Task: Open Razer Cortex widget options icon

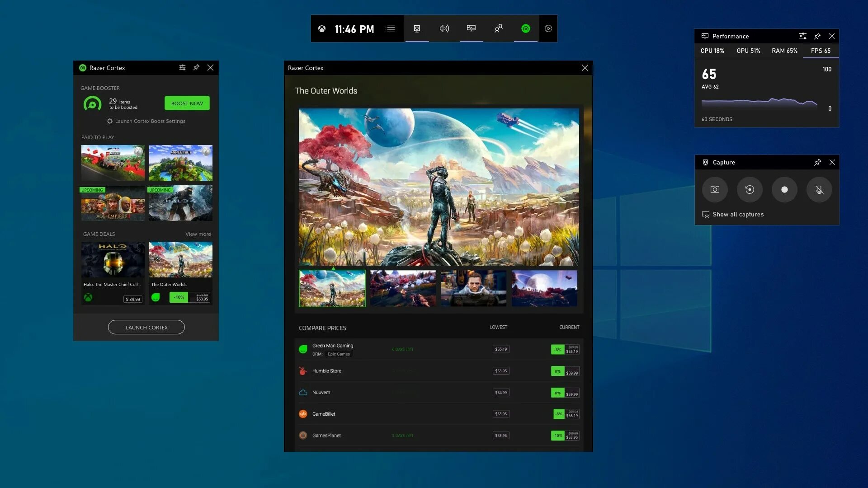Action: click(182, 67)
